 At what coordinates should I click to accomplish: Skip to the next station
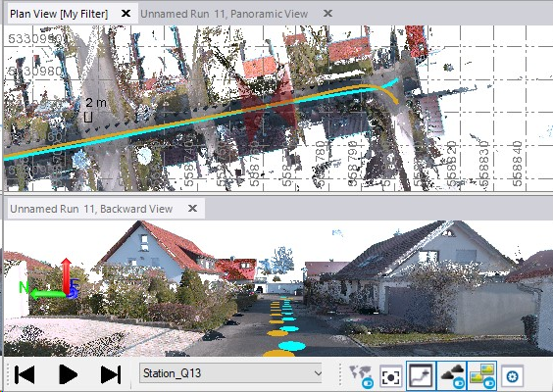[111, 374]
